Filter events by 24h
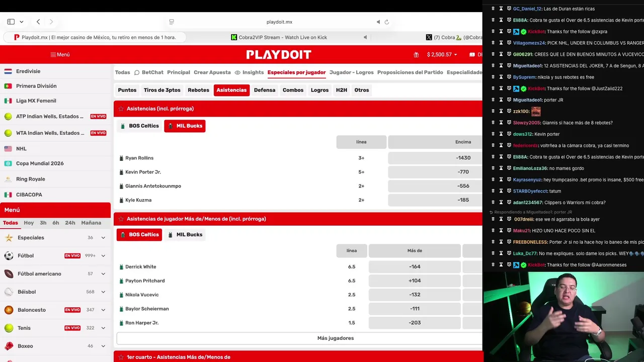 (70, 223)
